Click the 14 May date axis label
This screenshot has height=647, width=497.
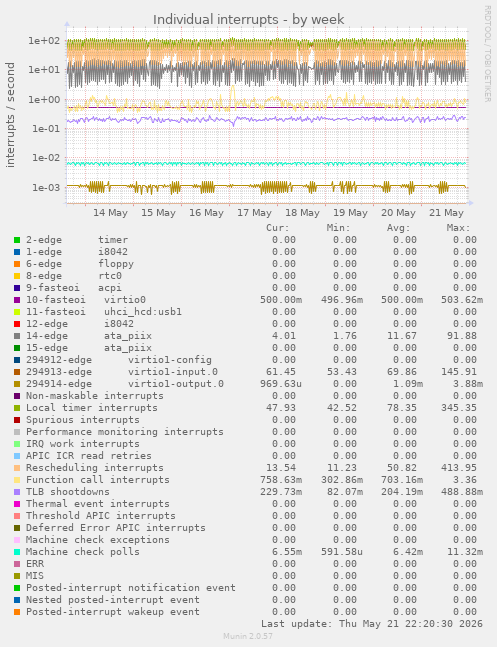pyautogui.click(x=110, y=213)
